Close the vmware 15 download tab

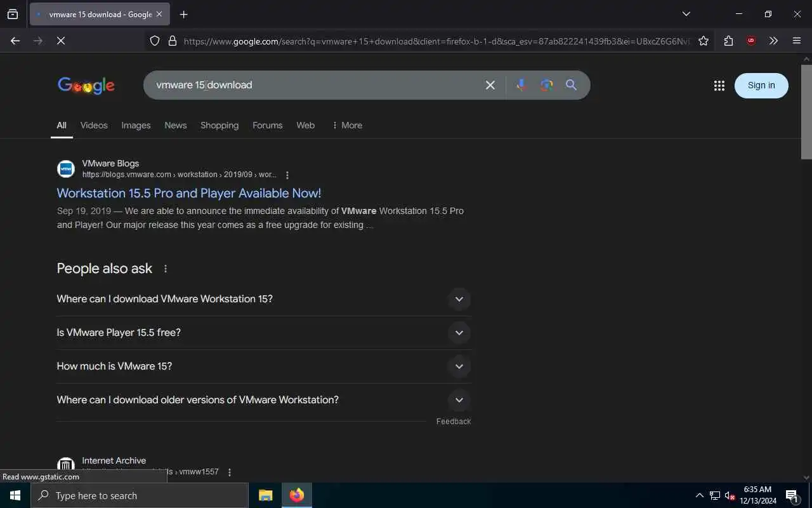pos(159,14)
